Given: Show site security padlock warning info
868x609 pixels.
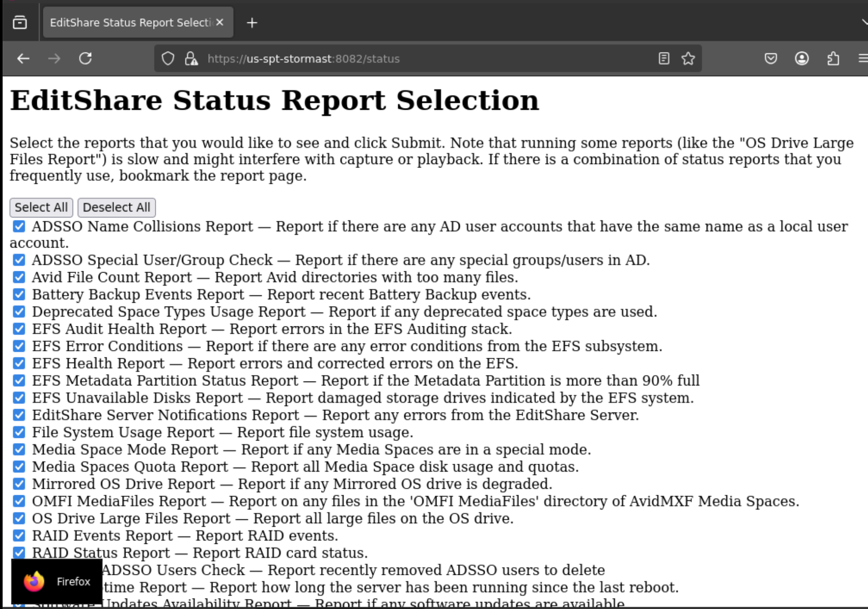Looking at the screenshot, I should point(191,59).
